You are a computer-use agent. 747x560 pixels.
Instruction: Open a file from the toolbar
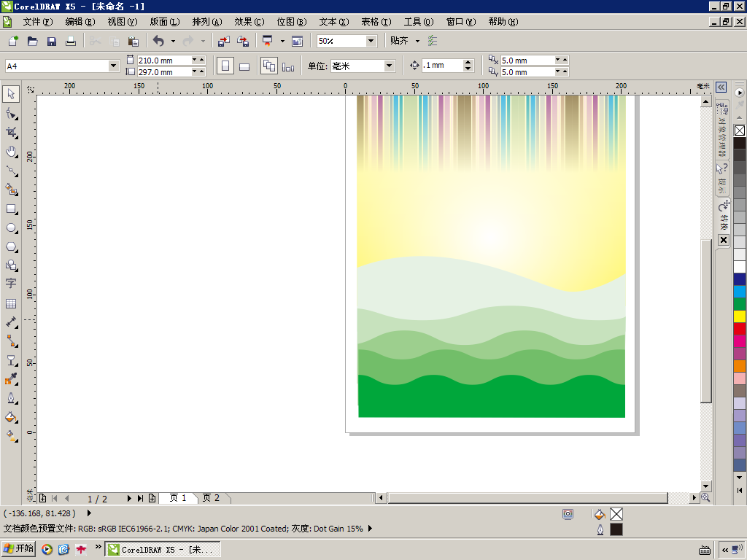click(x=32, y=41)
